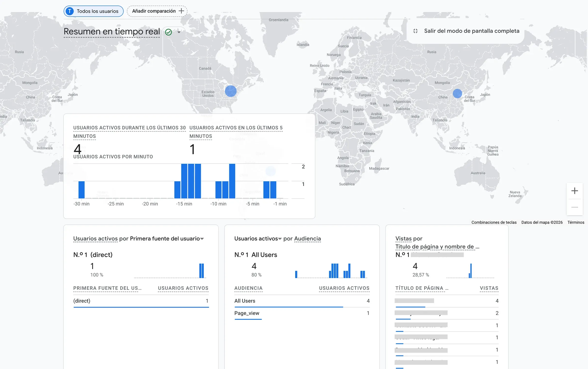
Task: Click the exit fullscreen icon
Action: click(415, 31)
